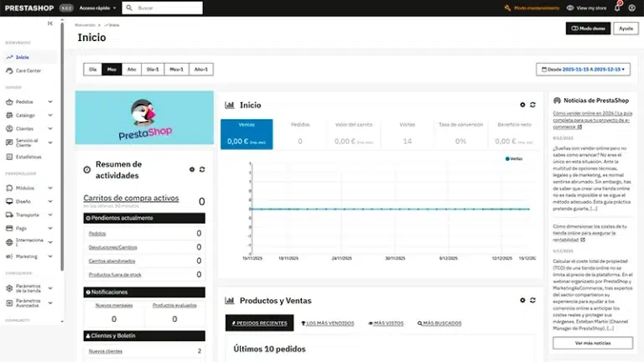Select the Día period button
This screenshot has height=362, width=644.
(93, 70)
